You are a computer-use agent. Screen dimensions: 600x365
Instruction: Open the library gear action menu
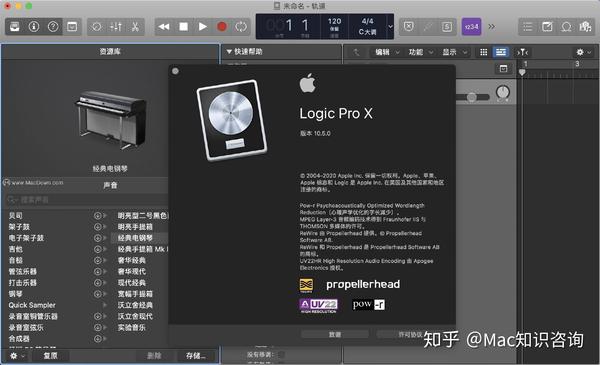coord(17,356)
